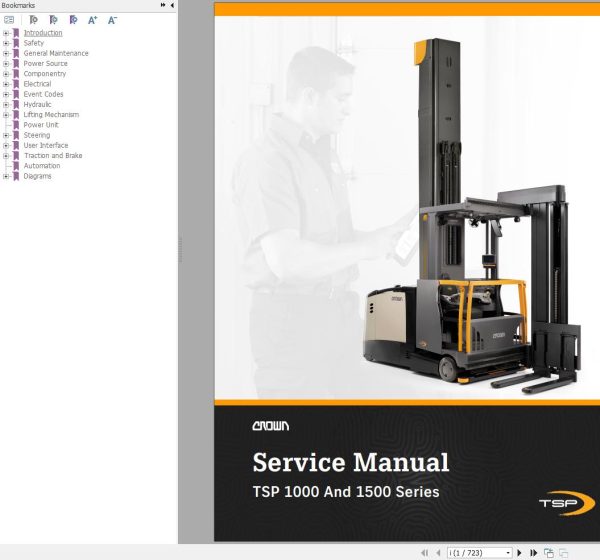The image size is (600, 560).
Task: Go to the previous page
Action: click(x=438, y=553)
